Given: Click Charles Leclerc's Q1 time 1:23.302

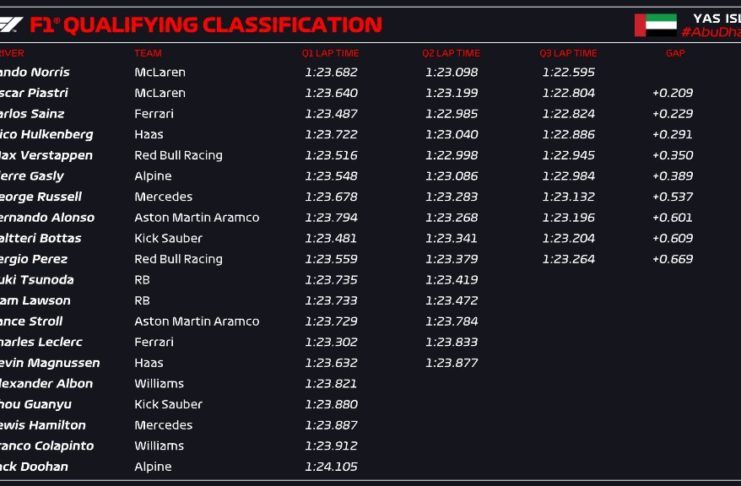Looking at the screenshot, I should (x=331, y=342).
